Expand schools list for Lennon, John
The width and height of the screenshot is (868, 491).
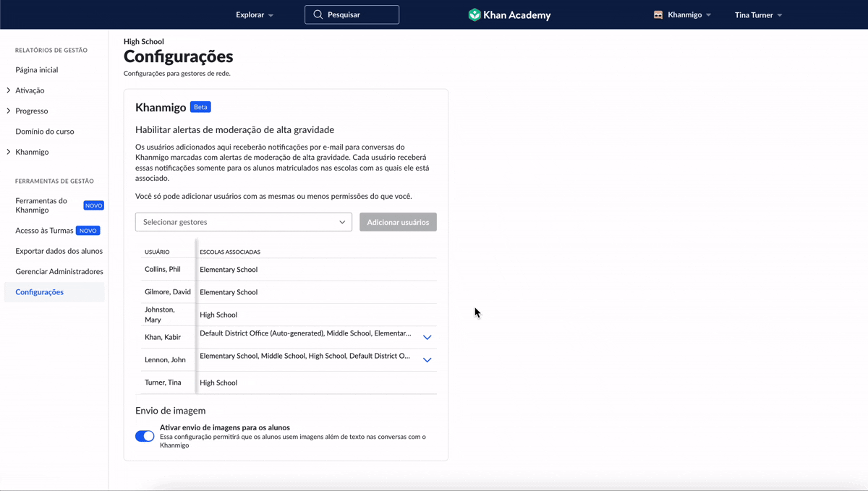[427, 360]
